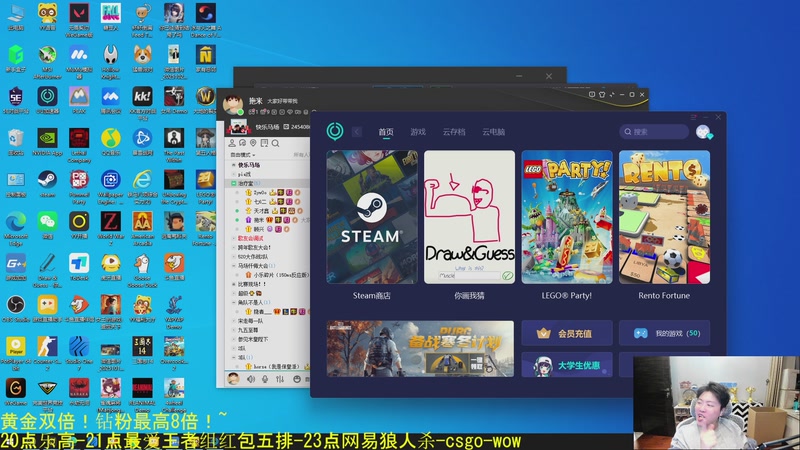The width and height of the screenshot is (800, 450).
Task: Click the PUBG 备战寒冬计划 banner
Action: click(420, 349)
